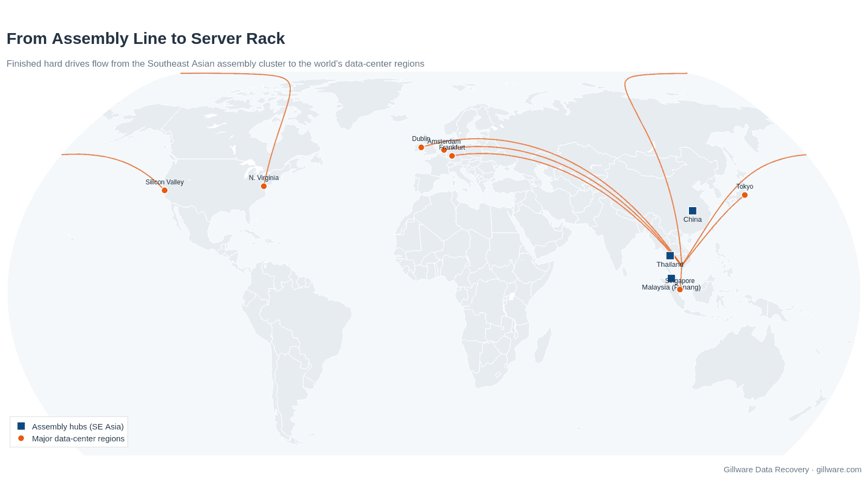Click the 'Finished hard drives flow' subtitle line

(215, 64)
